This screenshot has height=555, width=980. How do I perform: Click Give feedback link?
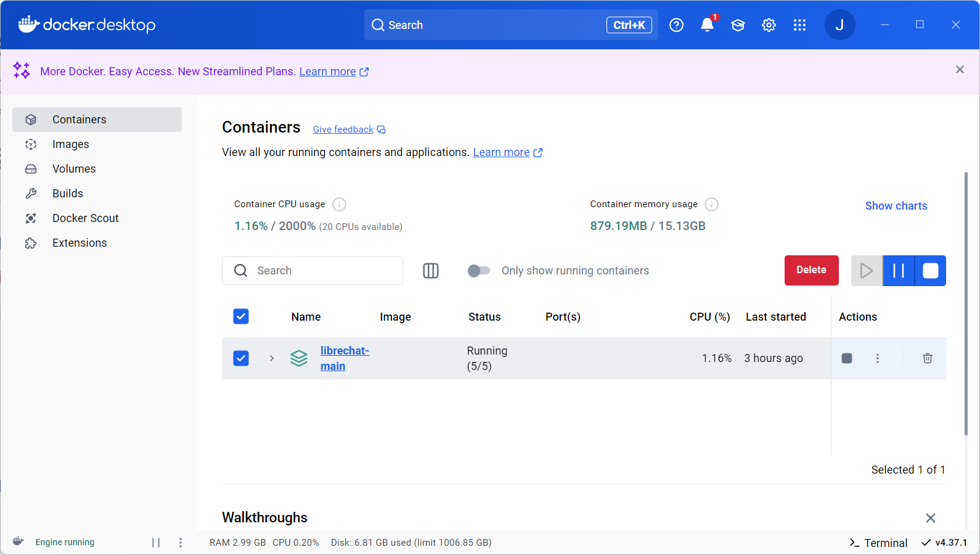(349, 129)
